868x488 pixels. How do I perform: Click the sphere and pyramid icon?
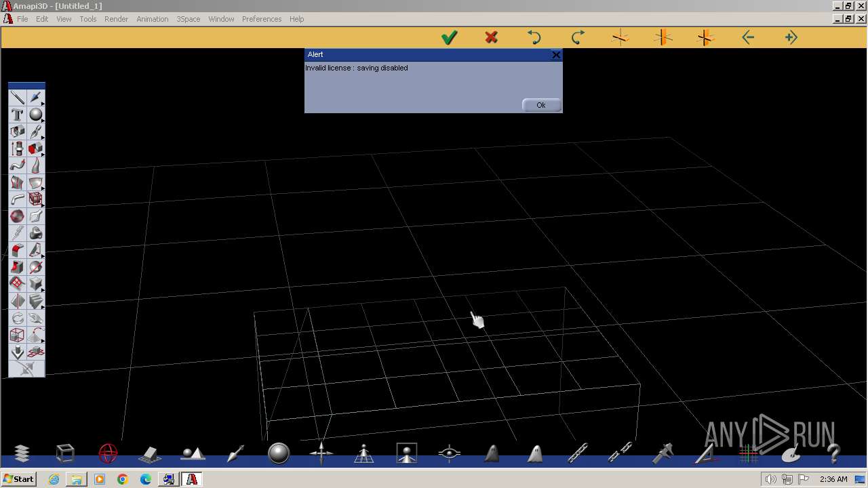coord(193,453)
